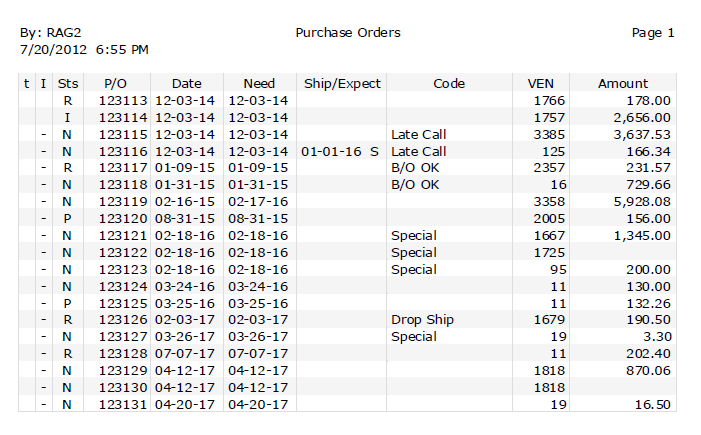Image resolution: width=701 pixels, height=435 pixels.
Task: Click the Purchase Orders report title
Action: point(348,33)
